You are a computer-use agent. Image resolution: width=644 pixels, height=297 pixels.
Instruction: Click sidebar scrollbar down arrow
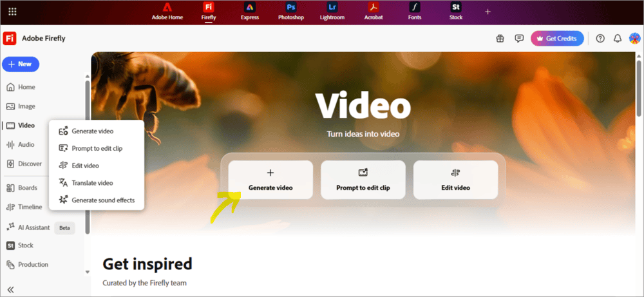pos(87,272)
